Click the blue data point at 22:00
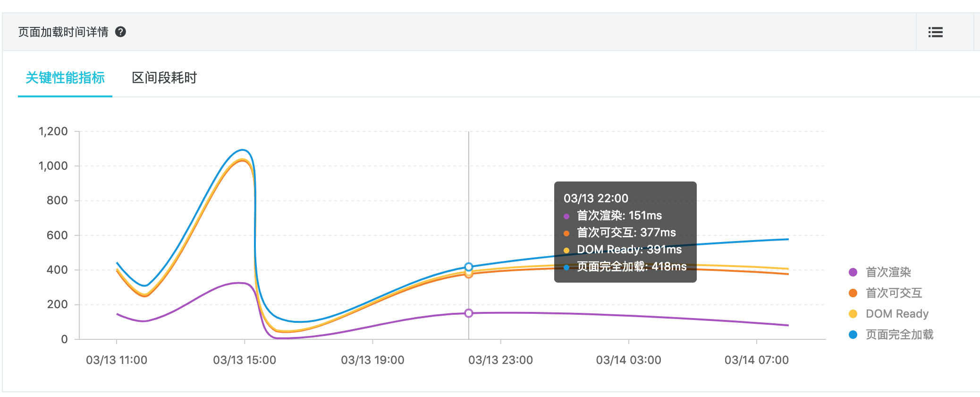 468,267
